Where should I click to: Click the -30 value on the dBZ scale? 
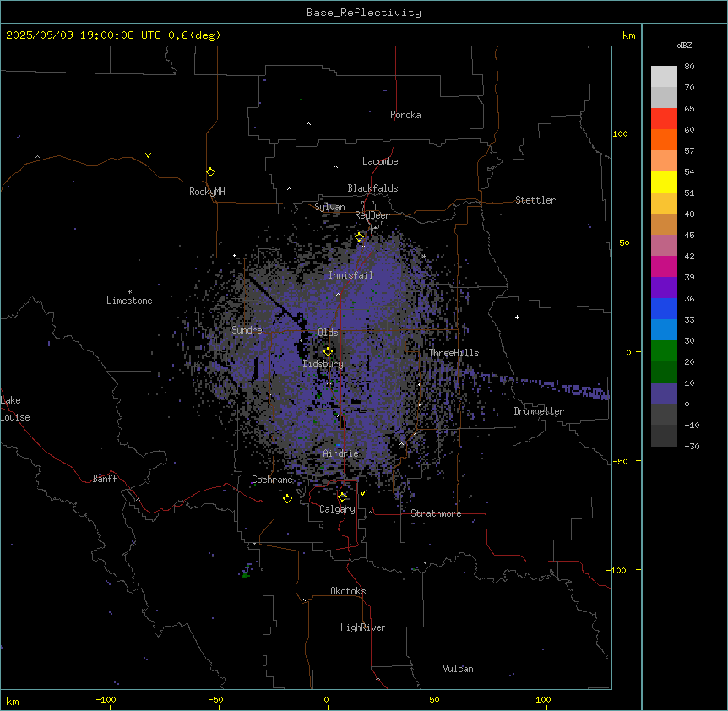click(x=692, y=446)
